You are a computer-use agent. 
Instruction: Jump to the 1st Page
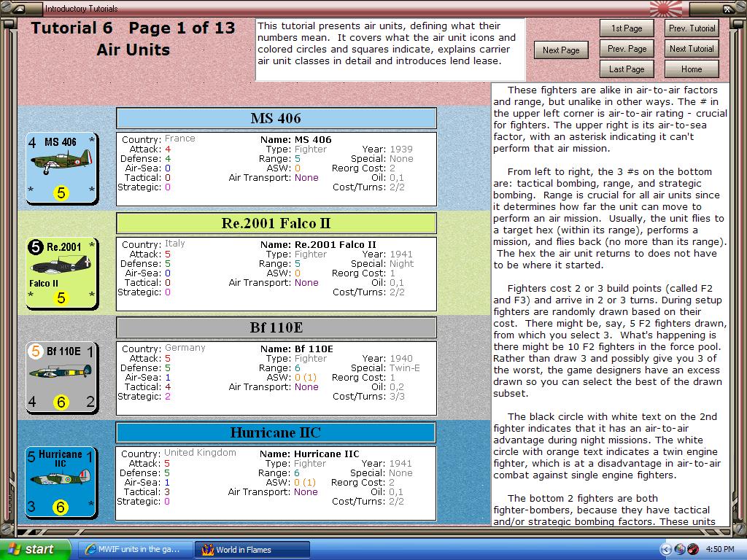point(627,28)
